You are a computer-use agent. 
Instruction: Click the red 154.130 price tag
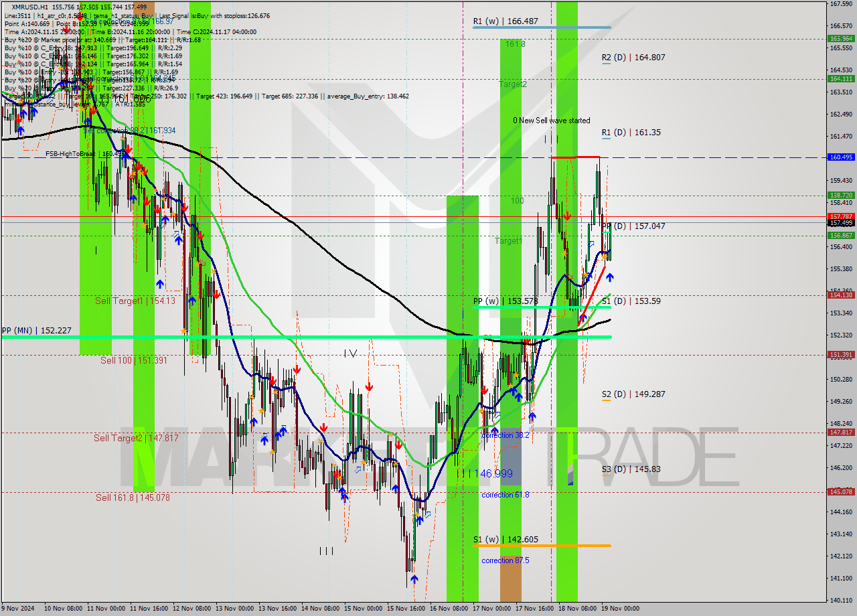841,295
